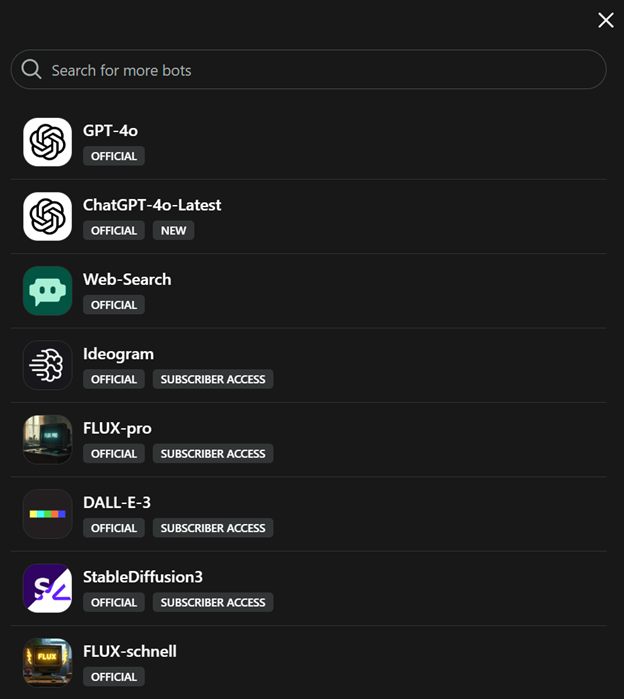Viewport: 624px width, 699px height.
Task: Click the DALL-E-3 color bar icon
Action: pyautogui.click(x=47, y=514)
